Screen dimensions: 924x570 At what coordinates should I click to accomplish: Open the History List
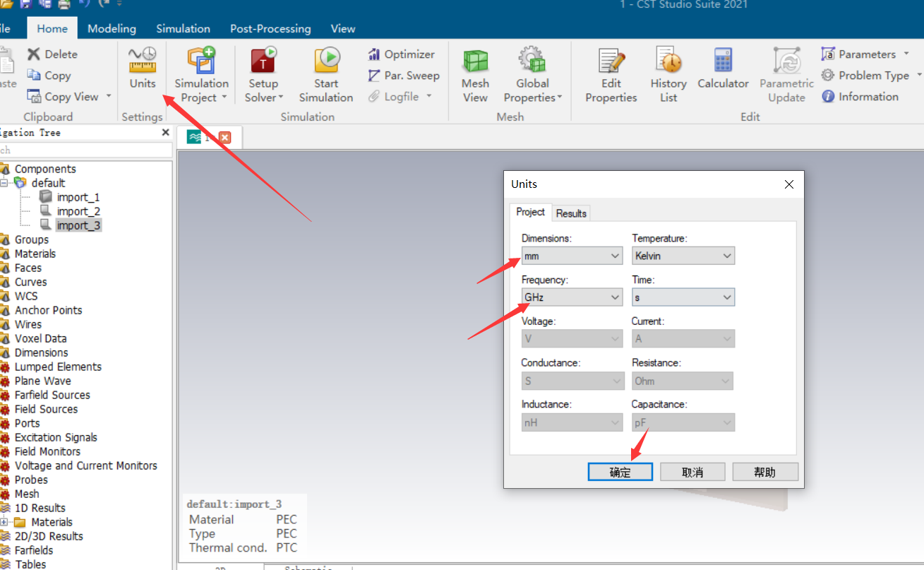pyautogui.click(x=668, y=74)
